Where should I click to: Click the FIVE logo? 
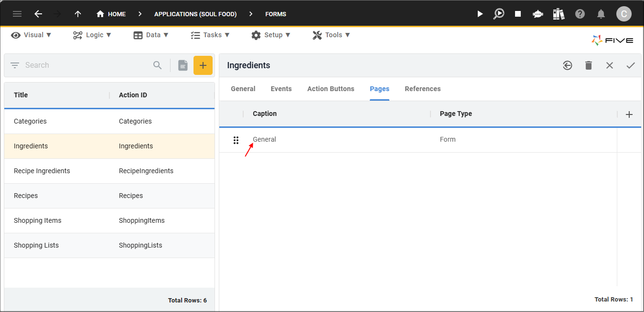point(612,41)
